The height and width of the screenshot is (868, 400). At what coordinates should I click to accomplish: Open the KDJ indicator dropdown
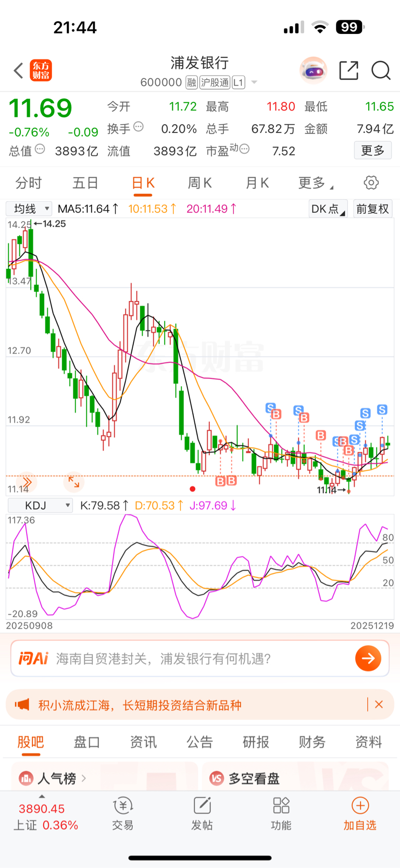(40, 505)
